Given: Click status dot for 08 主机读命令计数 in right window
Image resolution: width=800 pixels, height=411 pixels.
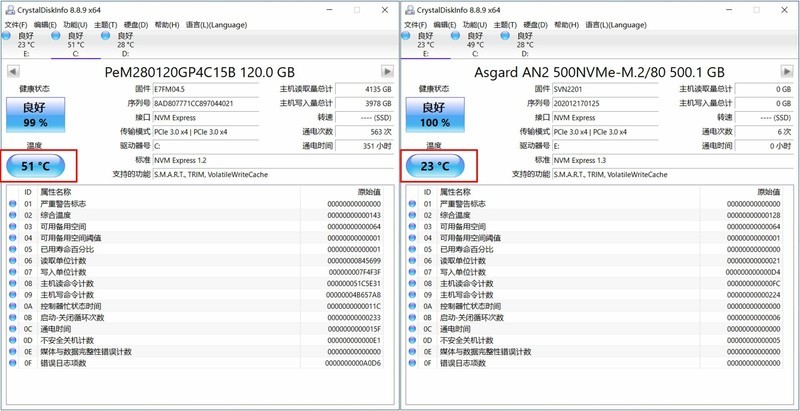Looking at the screenshot, I should coord(412,284).
